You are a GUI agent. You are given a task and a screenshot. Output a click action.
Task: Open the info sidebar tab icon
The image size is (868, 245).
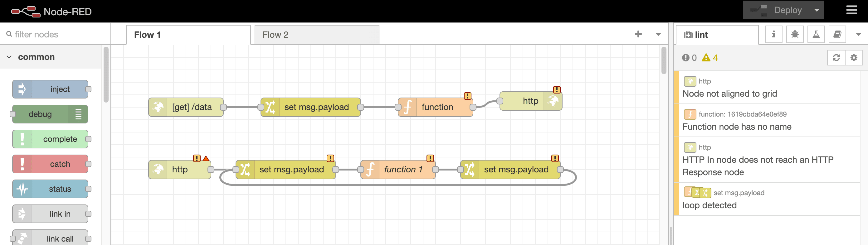click(773, 34)
